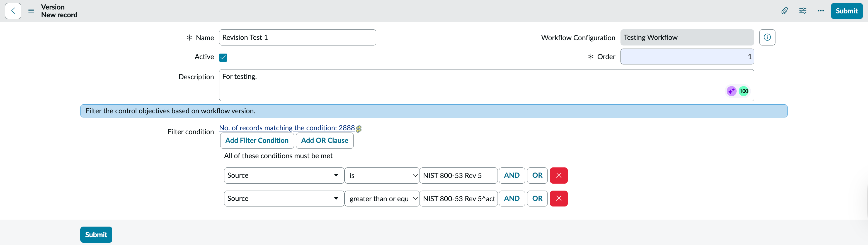Click the AI sparkle icon in Description
This screenshot has width=868, height=245.
coord(731,91)
